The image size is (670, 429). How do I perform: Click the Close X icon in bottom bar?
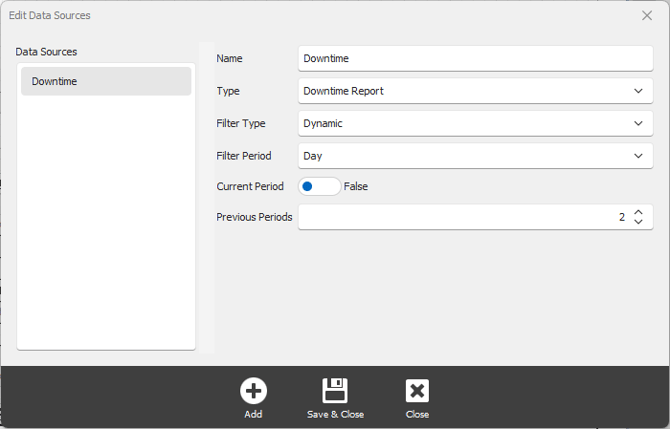[417, 391]
